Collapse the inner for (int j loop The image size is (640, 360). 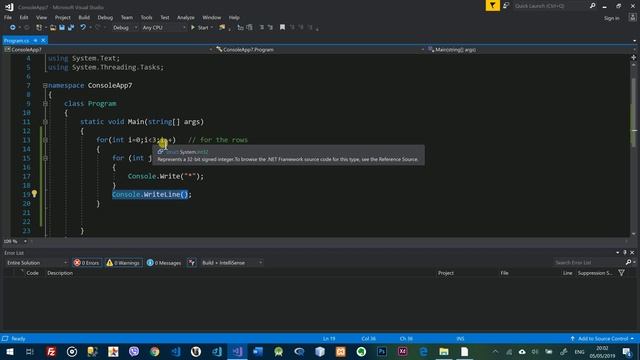click(45, 158)
